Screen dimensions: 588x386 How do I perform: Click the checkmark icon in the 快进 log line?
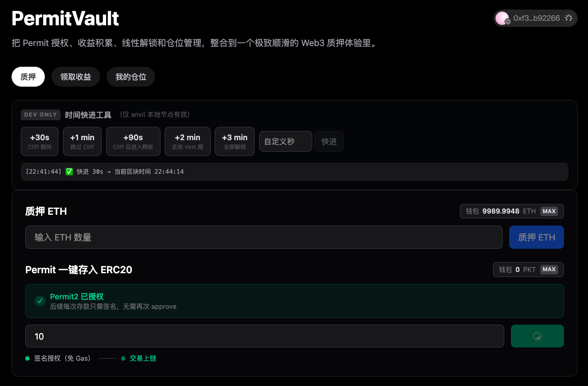pyautogui.click(x=69, y=171)
